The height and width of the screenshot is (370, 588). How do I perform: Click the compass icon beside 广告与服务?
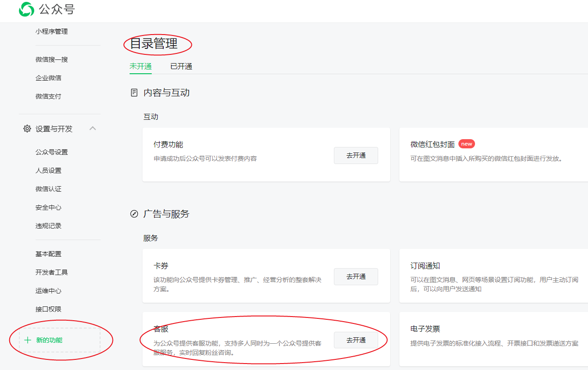(134, 214)
